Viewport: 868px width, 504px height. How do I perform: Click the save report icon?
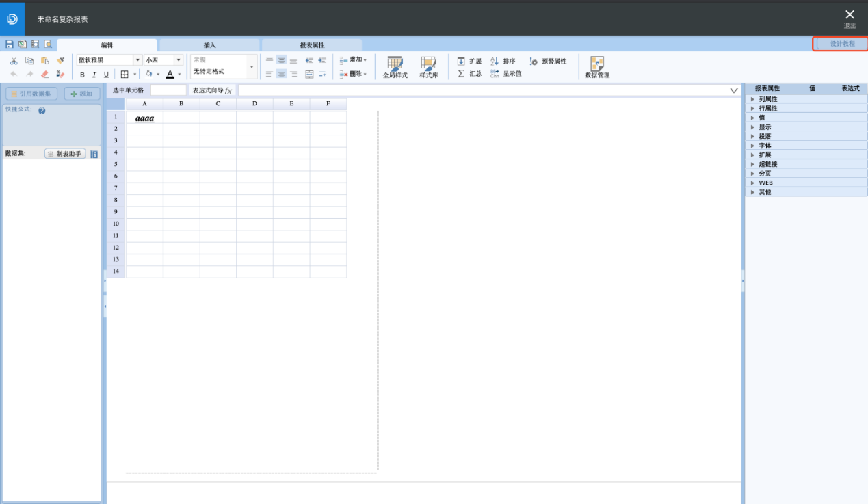(x=10, y=44)
